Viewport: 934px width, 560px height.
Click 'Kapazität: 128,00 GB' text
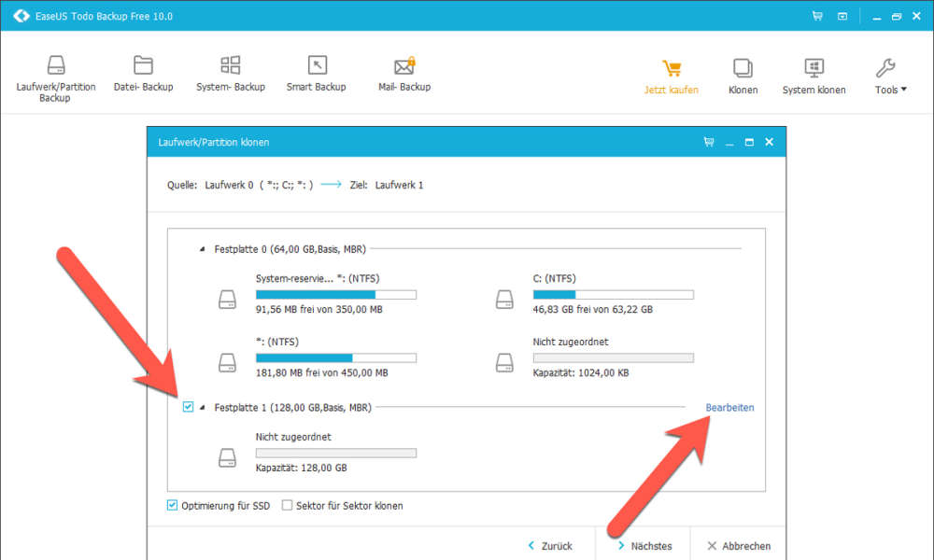pos(301,468)
